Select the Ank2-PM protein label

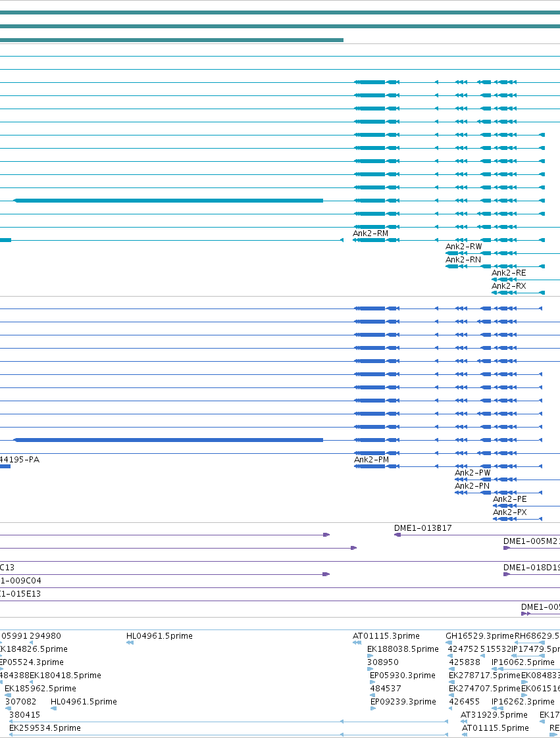tap(372, 460)
